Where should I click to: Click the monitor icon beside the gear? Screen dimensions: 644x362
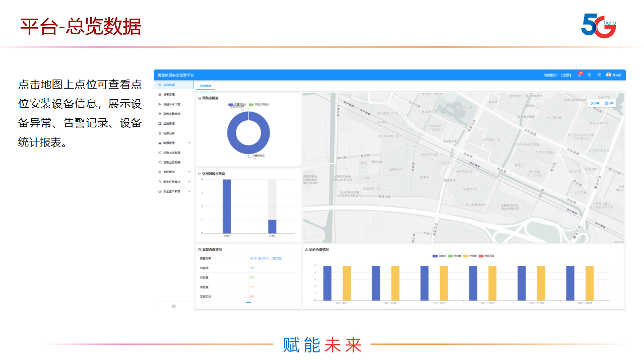[599, 75]
